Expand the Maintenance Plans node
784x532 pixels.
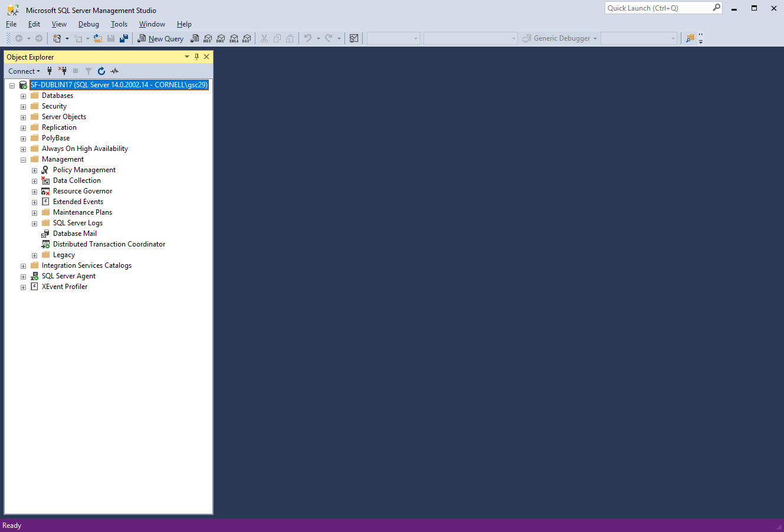[x=34, y=213]
